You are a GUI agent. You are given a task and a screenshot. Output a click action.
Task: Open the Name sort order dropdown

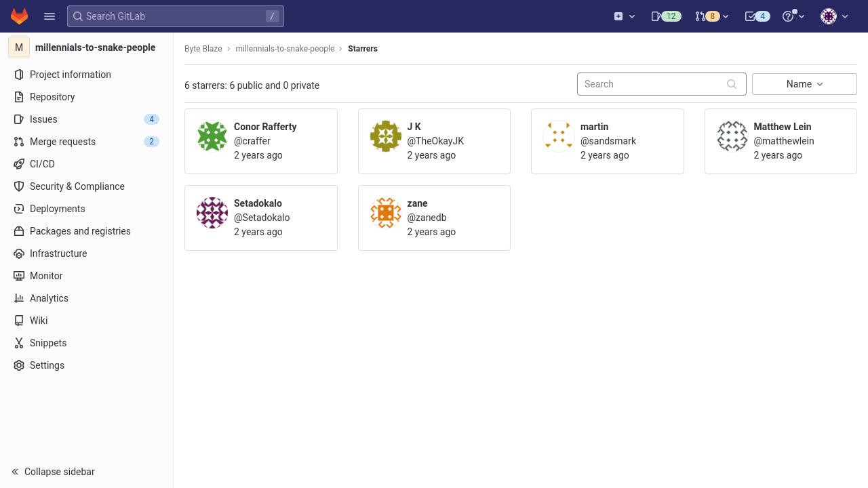coord(804,84)
